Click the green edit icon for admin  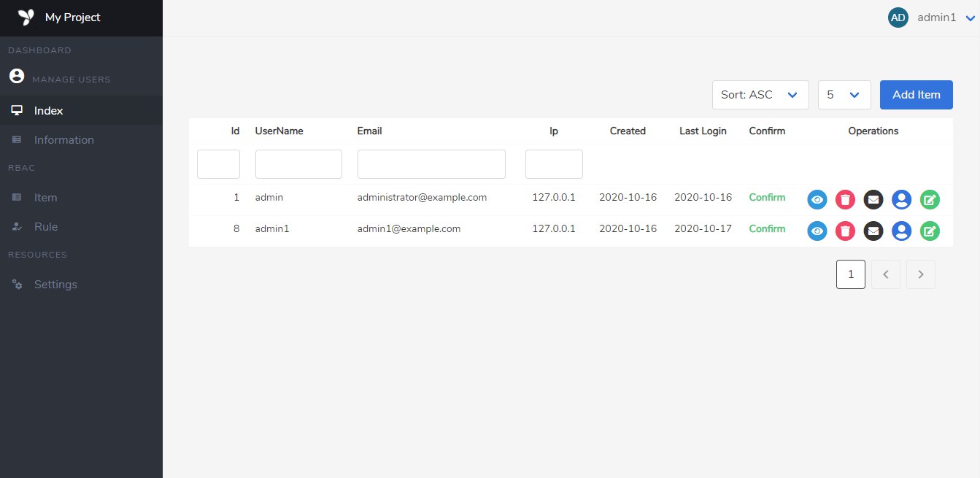click(930, 199)
